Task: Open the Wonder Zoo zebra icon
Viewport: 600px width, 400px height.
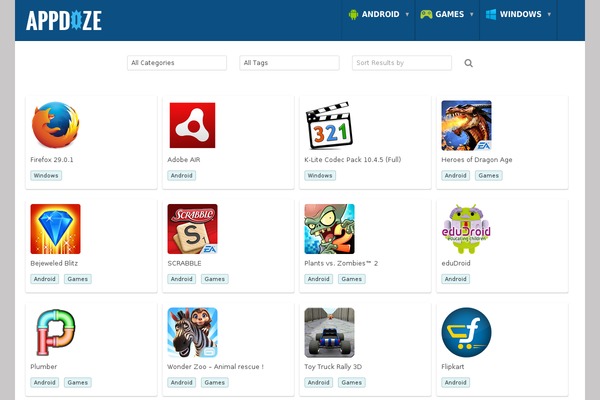Action: (x=192, y=332)
